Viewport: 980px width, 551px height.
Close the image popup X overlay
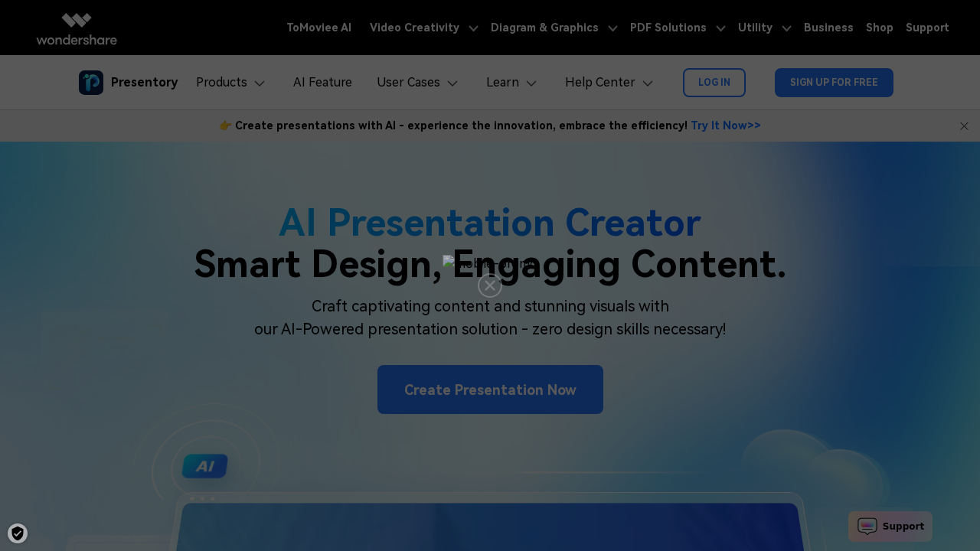click(x=490, y=285)
